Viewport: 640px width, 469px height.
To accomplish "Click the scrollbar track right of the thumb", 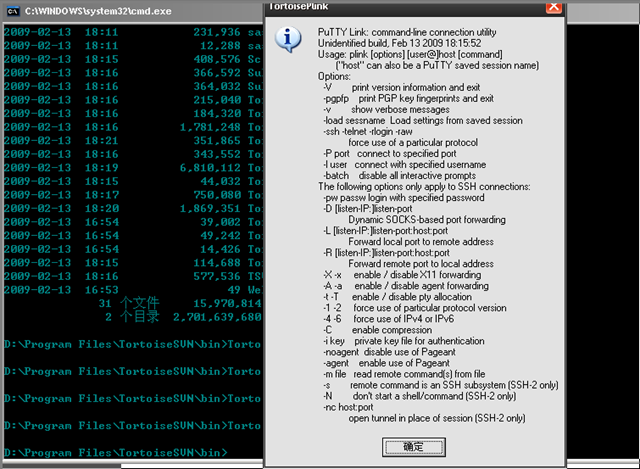I will (192, 466).
